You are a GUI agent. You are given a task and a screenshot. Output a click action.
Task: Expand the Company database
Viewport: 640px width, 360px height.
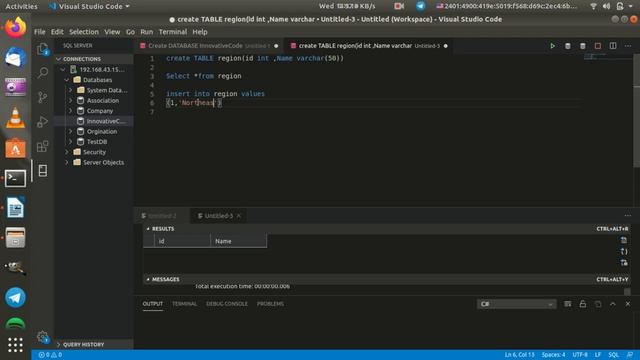click(x=70, y=111)
